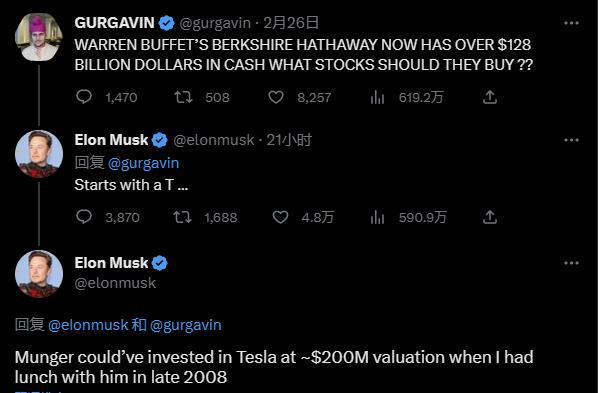Open the 2月26日 tweet timestamp

[291, 23]
